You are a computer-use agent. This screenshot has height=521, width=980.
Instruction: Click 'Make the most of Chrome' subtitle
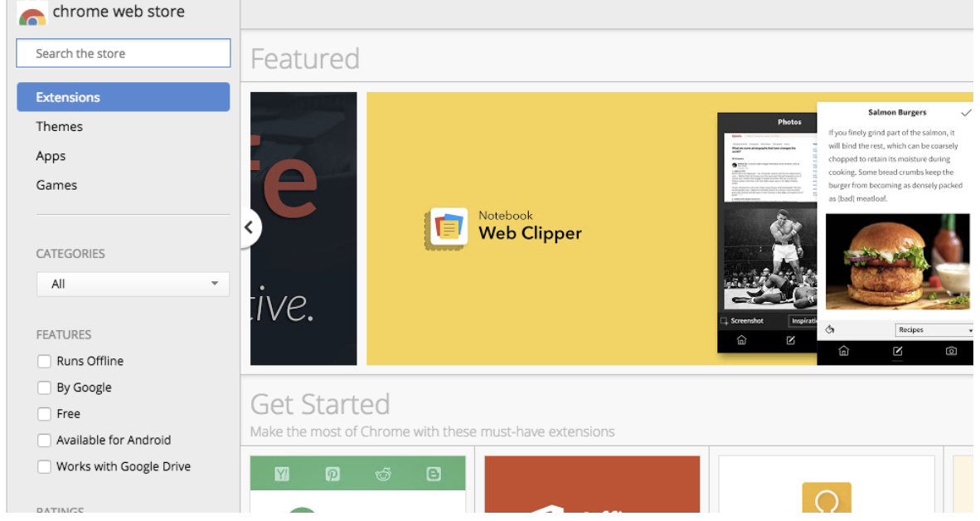point(433,431)
